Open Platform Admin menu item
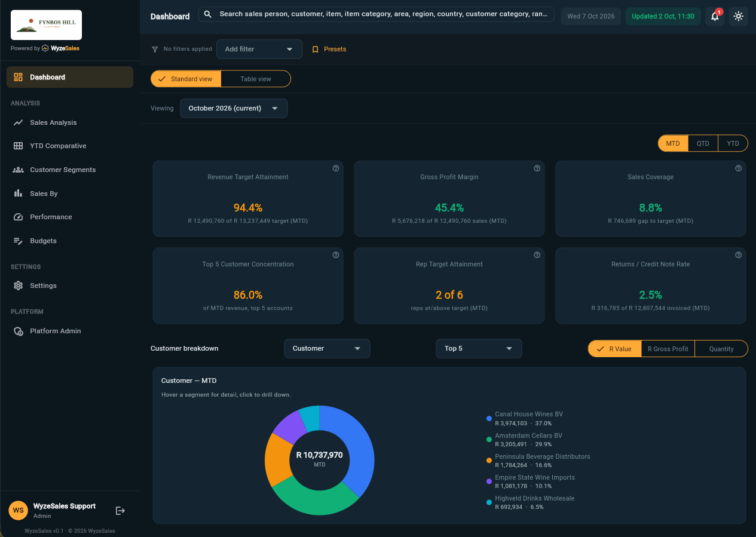The width and height of the screenshot is (756, 537). pos(70,331)
